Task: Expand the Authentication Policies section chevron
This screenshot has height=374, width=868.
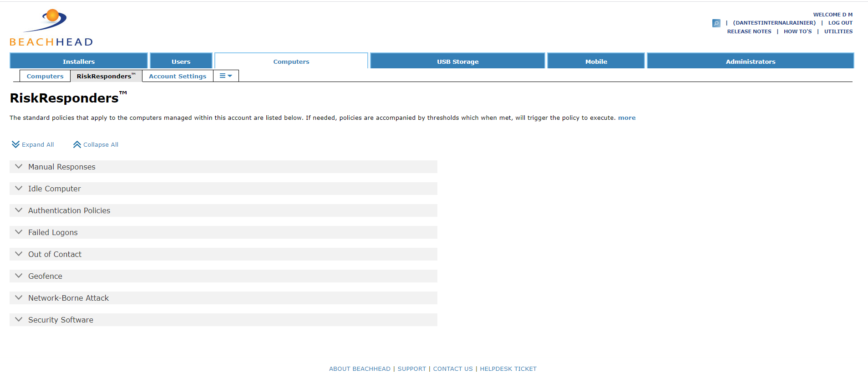Action: click(x=19, y=210)
